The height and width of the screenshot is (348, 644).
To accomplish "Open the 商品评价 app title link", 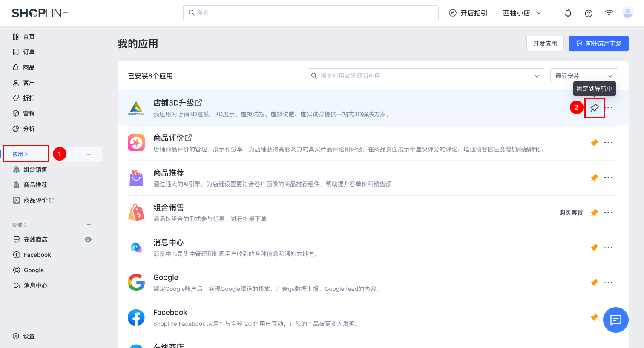I will pos(172,138).
